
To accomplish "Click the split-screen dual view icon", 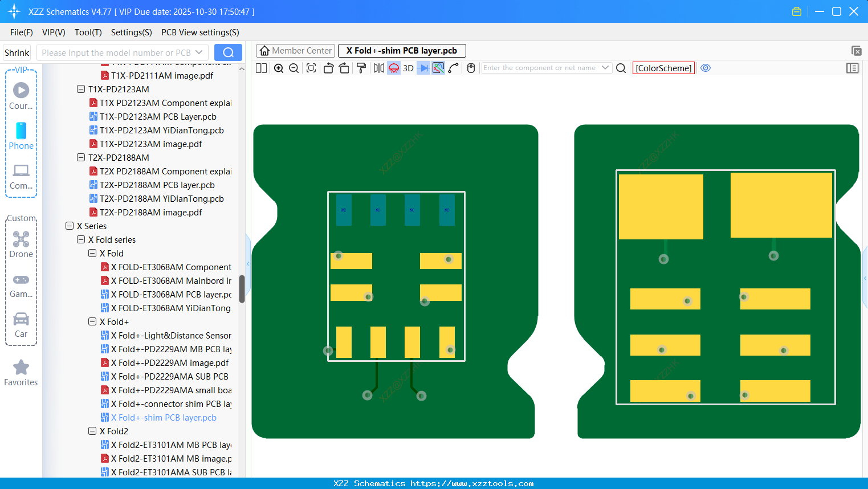I will point(260,68).
